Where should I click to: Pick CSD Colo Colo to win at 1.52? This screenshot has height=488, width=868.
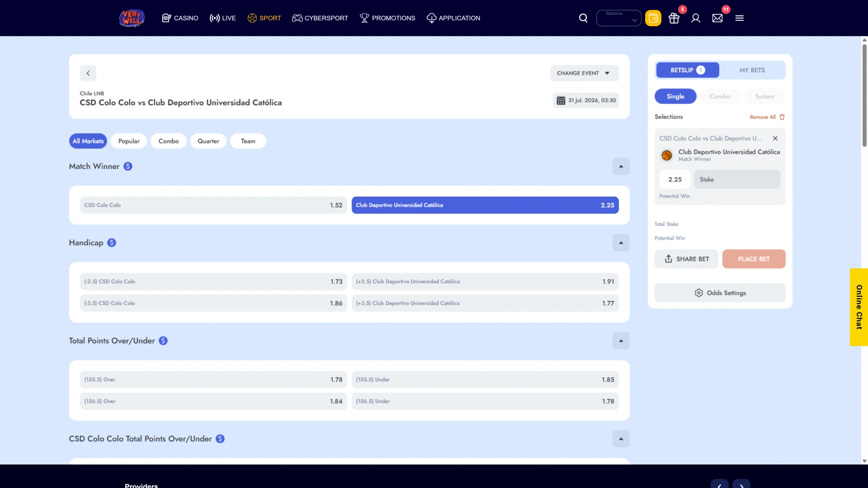[213, 205]
